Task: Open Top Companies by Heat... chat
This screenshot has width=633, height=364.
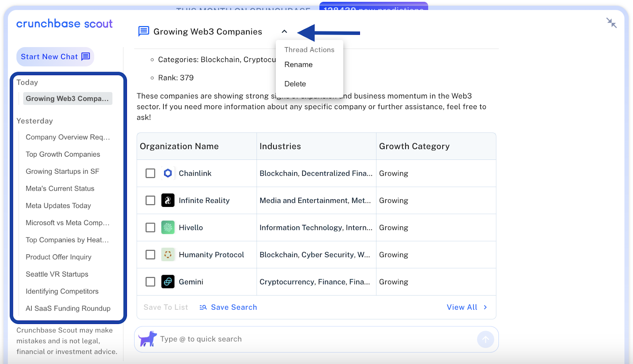Action: (67, 240)
